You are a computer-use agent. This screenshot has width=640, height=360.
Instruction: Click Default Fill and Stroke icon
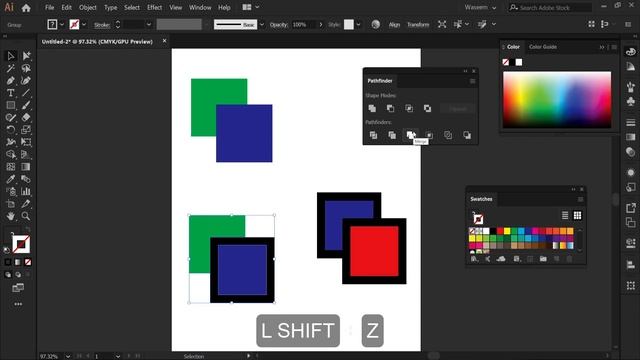pyautogui.click(x=7, y=250)
